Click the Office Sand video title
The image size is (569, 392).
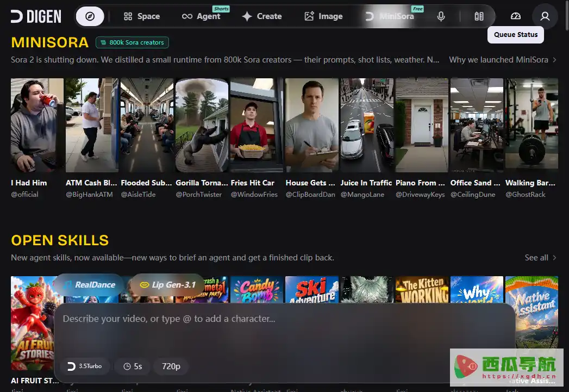(476, 183)
